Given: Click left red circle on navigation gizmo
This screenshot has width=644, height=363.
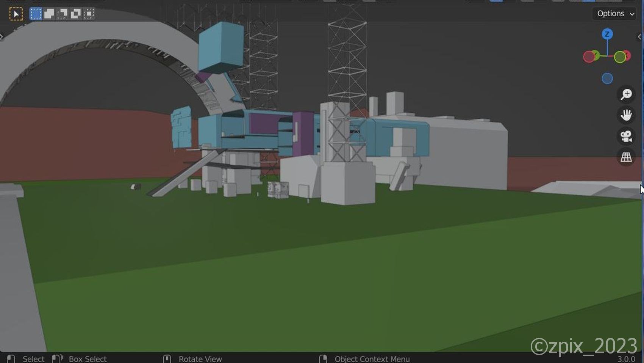Looking at the screenshot, I should coord(589,57).
